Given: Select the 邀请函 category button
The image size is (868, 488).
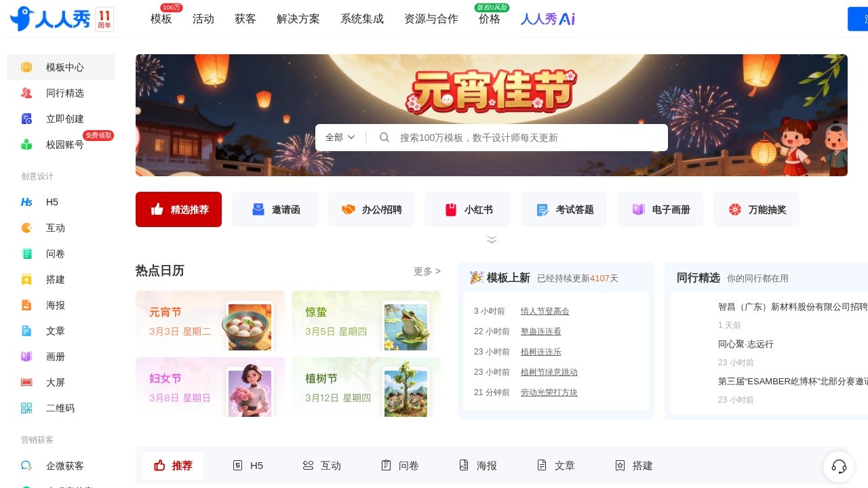Looking at the screenshot, I should pyautogui.click(x=275, y=209).
